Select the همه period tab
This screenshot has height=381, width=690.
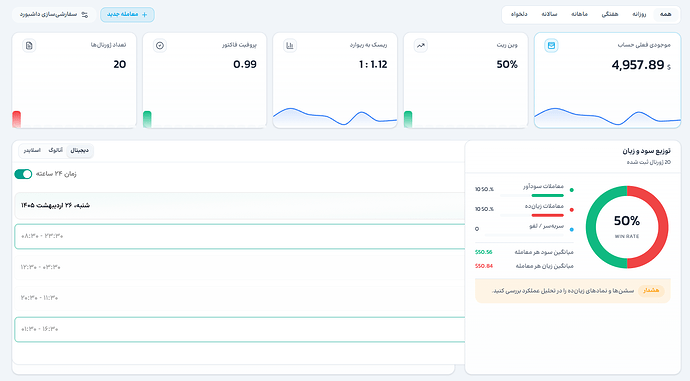(666, 15)
